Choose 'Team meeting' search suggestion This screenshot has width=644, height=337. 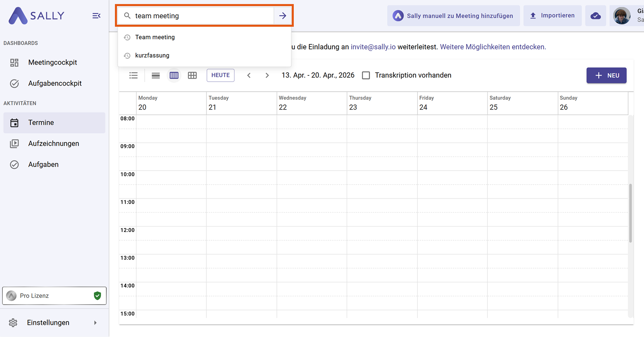coord(155,37)
